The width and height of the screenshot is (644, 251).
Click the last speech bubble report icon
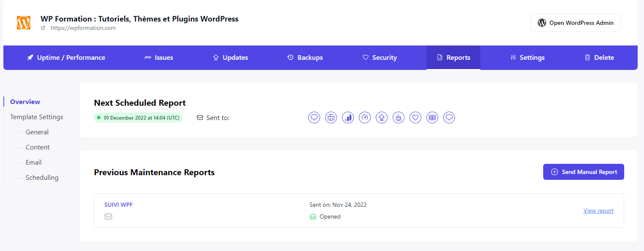pos(449,117)
